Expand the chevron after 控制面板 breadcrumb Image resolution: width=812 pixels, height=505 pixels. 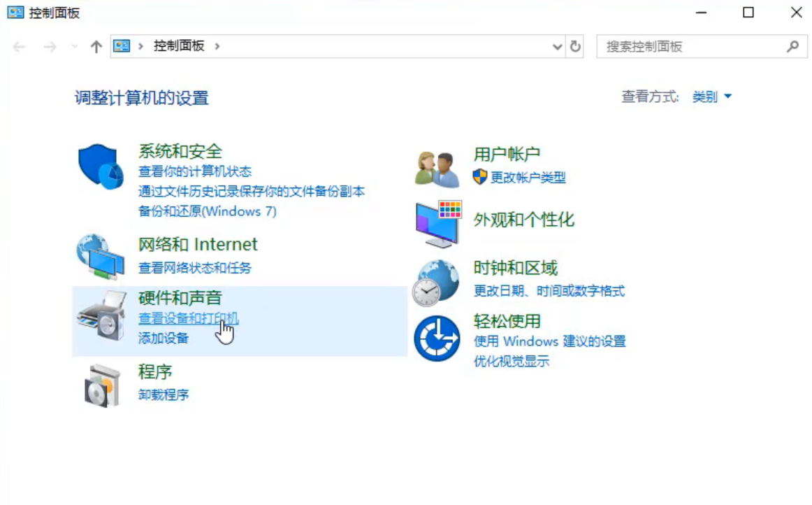point(217,46)
